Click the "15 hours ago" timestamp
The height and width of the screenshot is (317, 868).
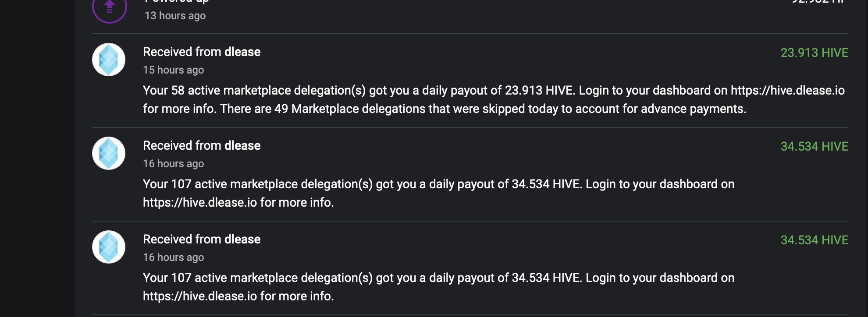coord(173,70)
